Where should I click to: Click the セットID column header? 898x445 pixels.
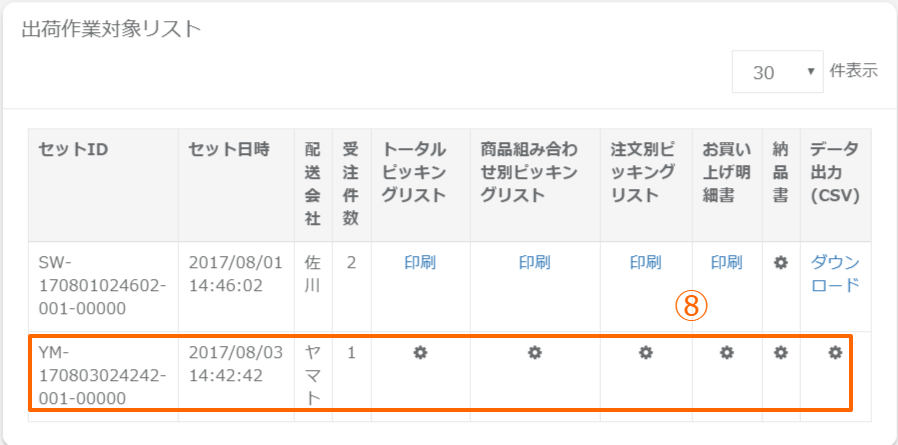tap(73, 150)
